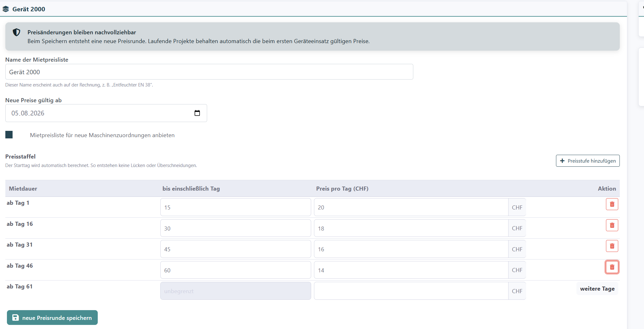The height and width of the screenshot is (329, 644).
Task: Save with 'neue Preisrunde speichern' button
Action: (52, 318)
